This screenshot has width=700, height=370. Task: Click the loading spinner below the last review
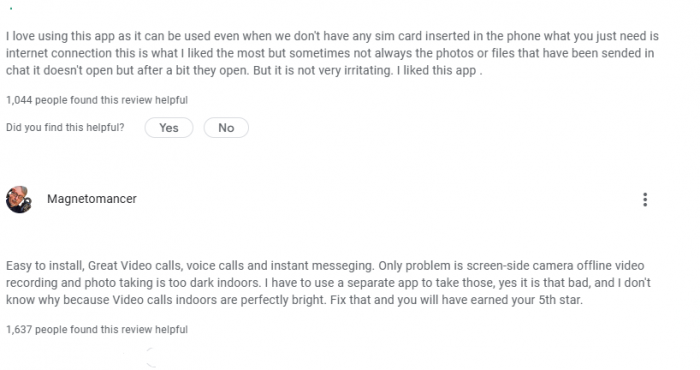tap(151, 358)
